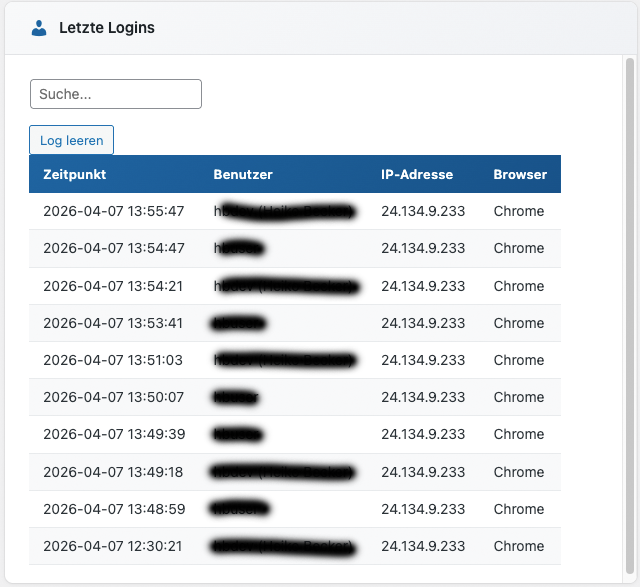Select the 2026-04-07 12:30:21 login timestamp
This screenshot has height=587, width=640.
pos(114,546)
